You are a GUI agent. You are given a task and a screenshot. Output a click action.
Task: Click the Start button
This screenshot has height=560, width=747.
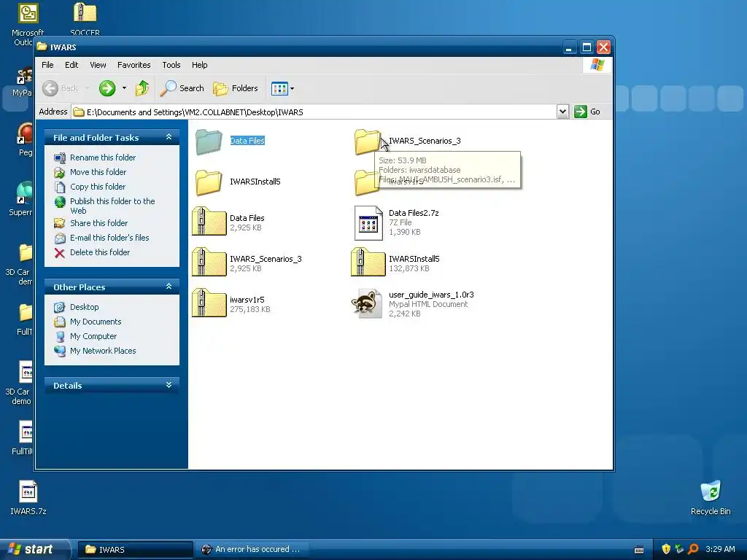click(x=34, y=549)
